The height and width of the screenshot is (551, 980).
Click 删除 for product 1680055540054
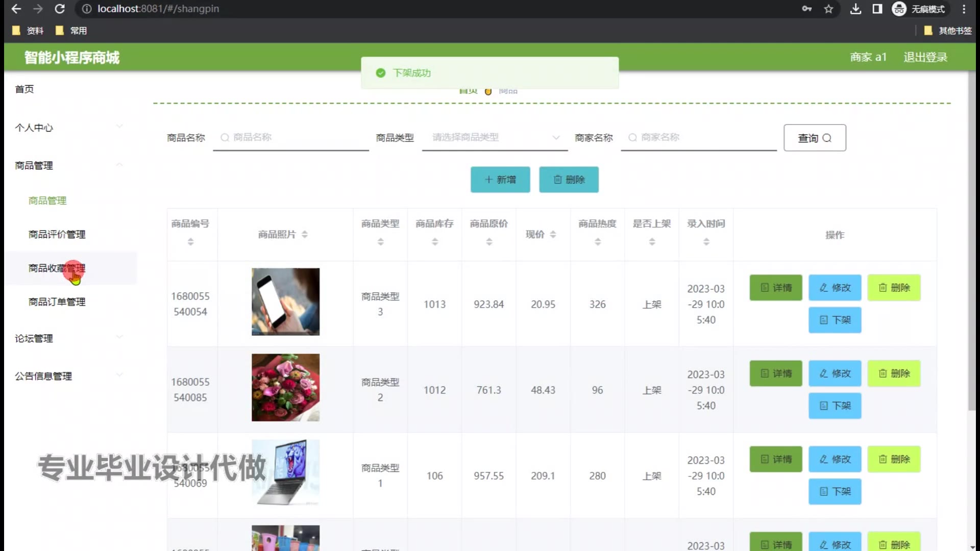[894, 288]
